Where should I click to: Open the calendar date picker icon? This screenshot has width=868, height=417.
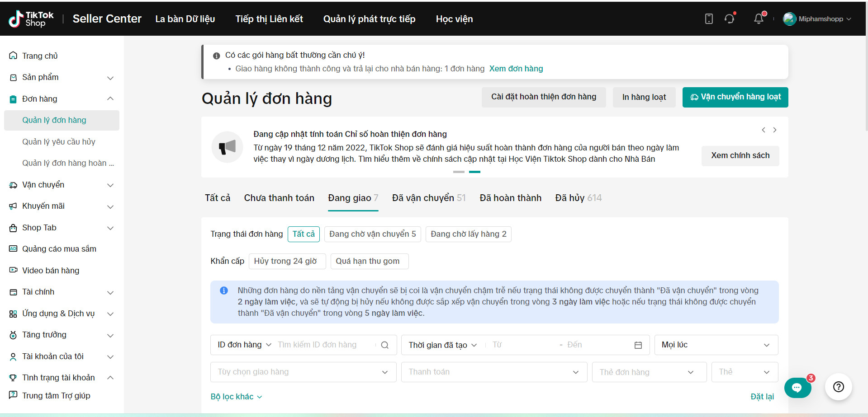click(x=638, y=345)
